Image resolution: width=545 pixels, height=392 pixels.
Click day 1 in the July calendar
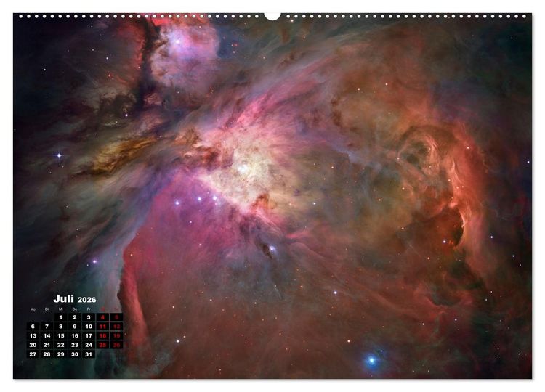coord(61,317)
